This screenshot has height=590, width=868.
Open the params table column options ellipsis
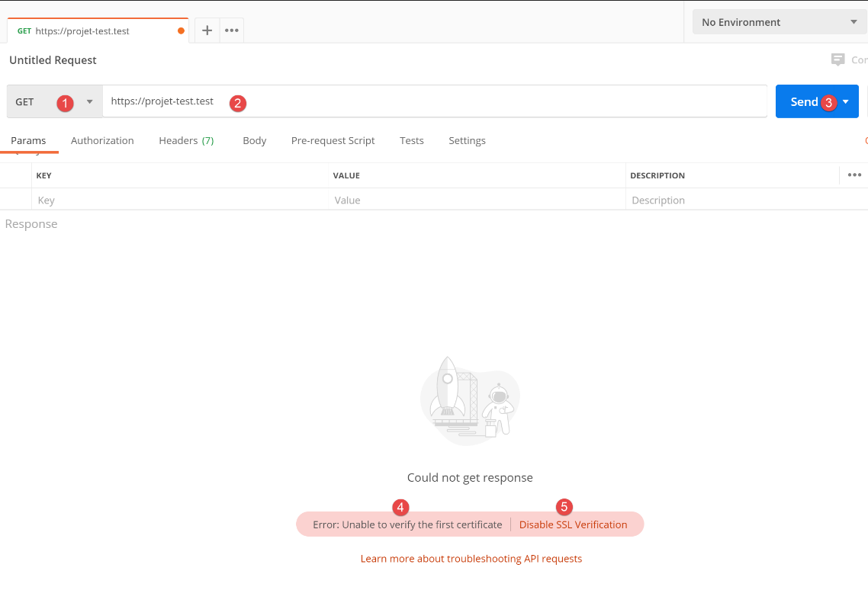[x=854, y=175]
